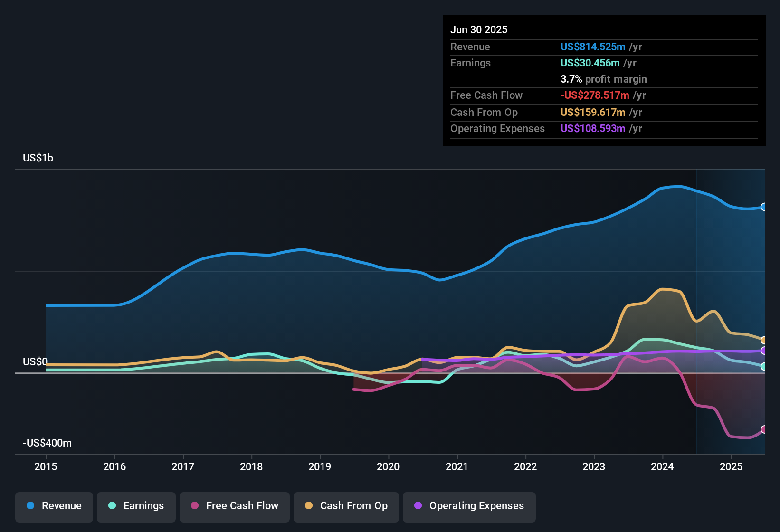This screenshot has width=780, height=532.
Task: Click the orange Cash From Op legend dot
Action: coord(308,506)
